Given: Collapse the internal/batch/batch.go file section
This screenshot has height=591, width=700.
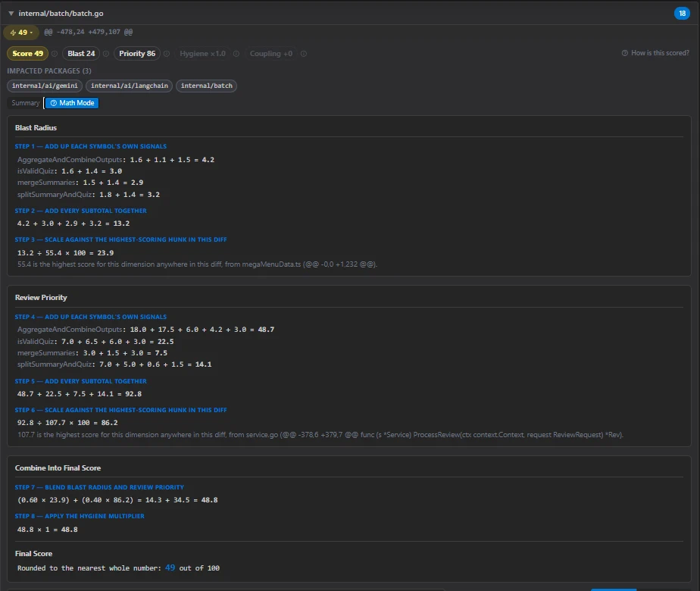Looking at the screenshot, I should 11,14.
